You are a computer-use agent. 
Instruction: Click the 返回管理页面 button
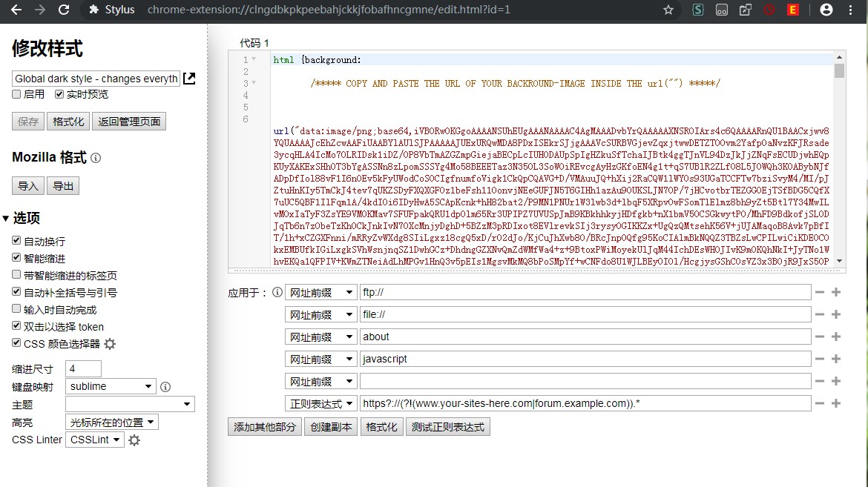[131, 122]
